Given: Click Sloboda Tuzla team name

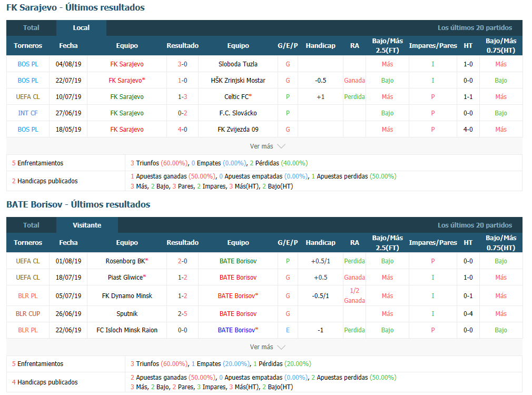Looking at the screenshot, I should pyautogui.click(x=238, y=64).
